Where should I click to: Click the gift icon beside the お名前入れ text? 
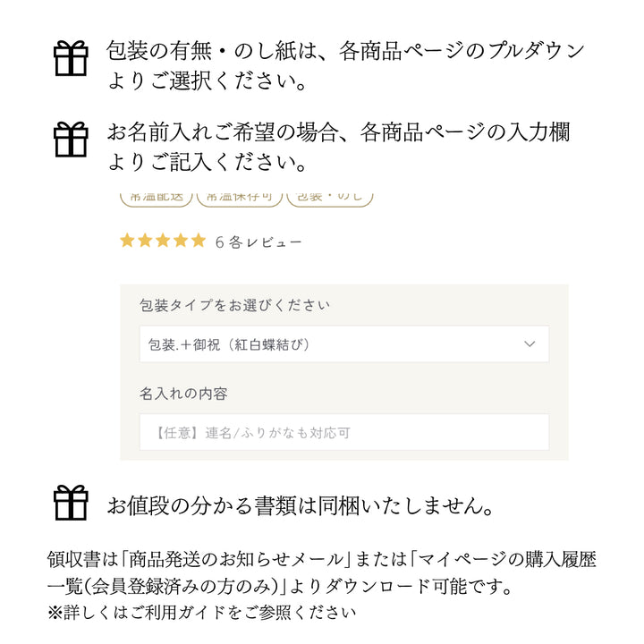72,140
